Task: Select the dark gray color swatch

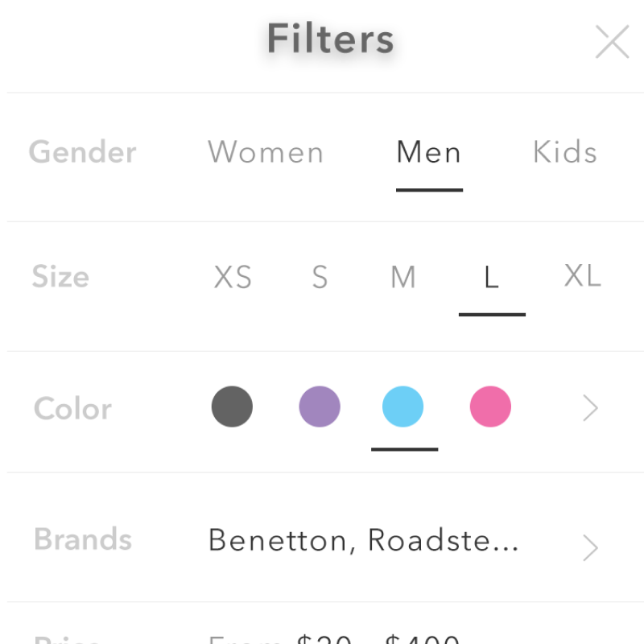Action: click(x=232, y=407)
